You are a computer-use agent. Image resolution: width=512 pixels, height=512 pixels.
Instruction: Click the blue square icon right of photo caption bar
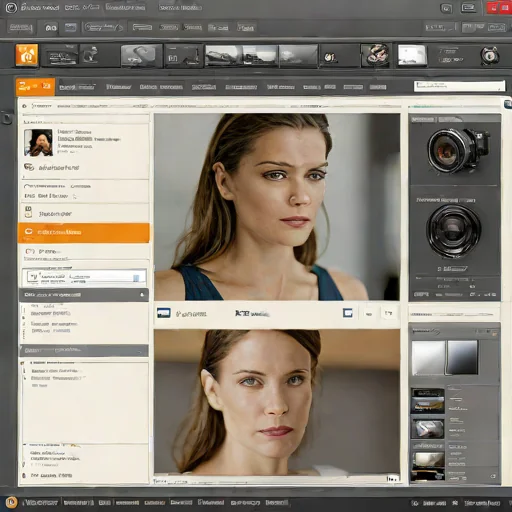click(x=348, y=313)
